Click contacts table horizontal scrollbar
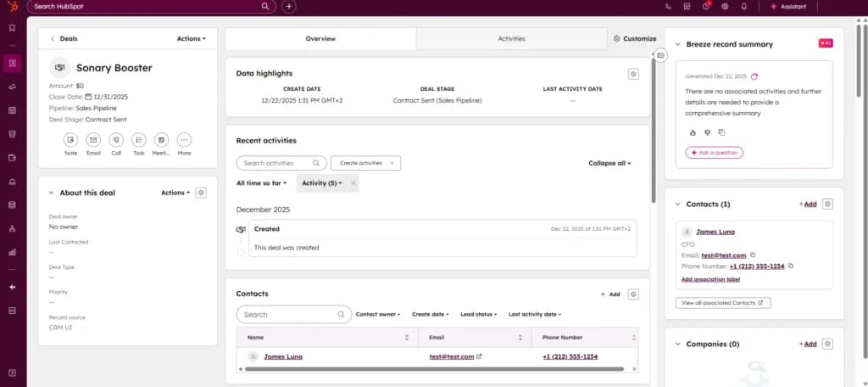 click(435, 368)
